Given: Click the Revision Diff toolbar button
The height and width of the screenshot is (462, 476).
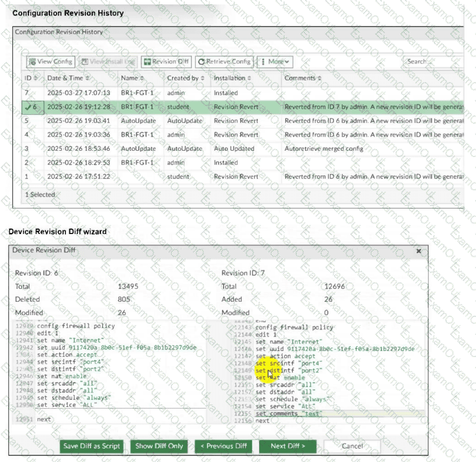Looking at the screenshot, I should point(167,62).
